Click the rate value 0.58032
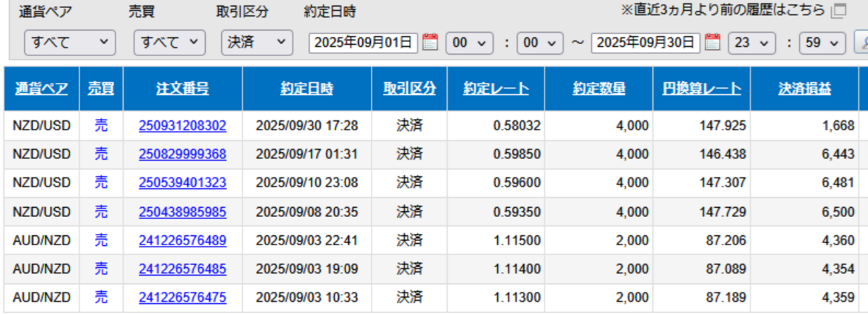Viewport: 868px width, 314px height. [517, 126]
